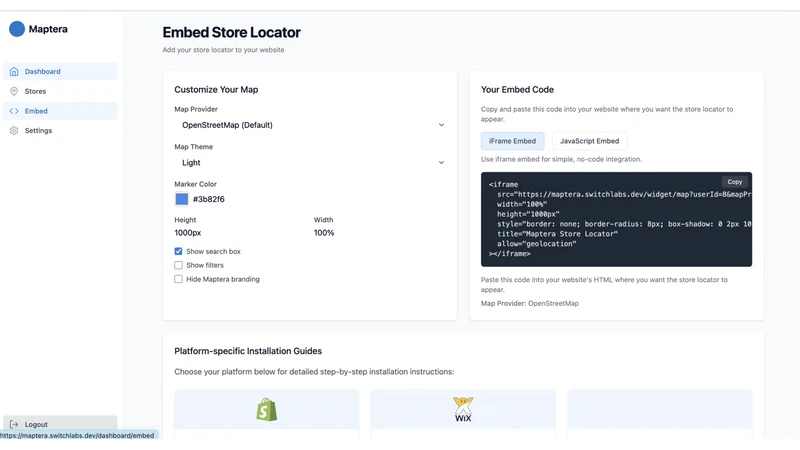Open the Marker Color swatch
Image resolution: width=800 pixels, height=450 pixels.
(x=182, y=199)
